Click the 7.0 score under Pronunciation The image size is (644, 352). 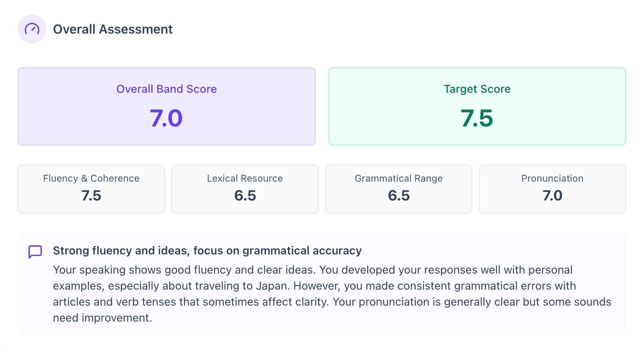tap(552, 196)
